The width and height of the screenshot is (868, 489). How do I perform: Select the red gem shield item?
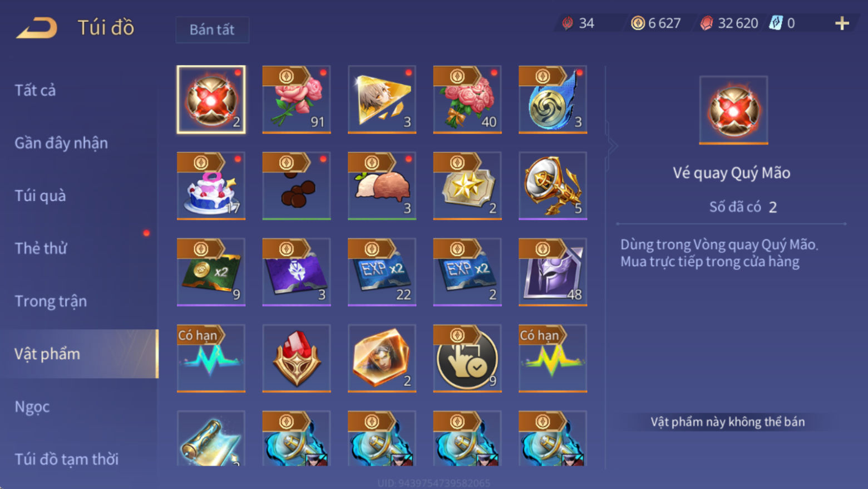tap(297, 359)
